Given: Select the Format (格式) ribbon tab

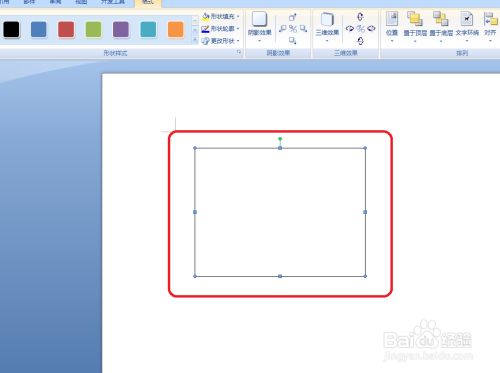Looking at the screenshot, I should [148, 2].
